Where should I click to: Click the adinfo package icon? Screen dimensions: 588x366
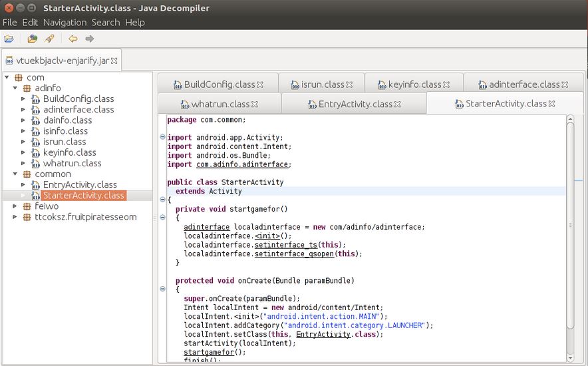click(27, 89)
